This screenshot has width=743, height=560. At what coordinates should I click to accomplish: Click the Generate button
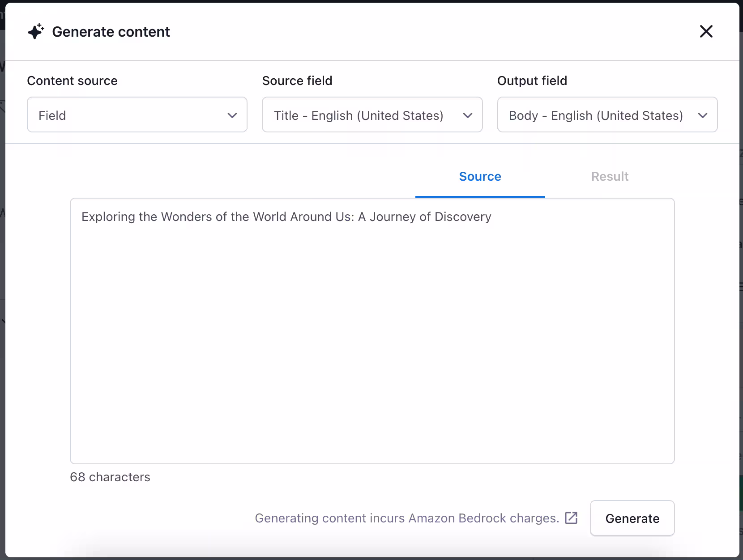click(x=632, y=518)
